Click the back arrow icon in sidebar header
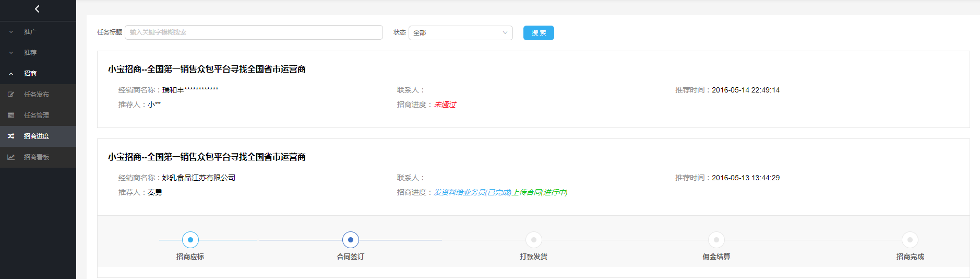This screenshot has height=279, width=980. [x=37, y=9]
